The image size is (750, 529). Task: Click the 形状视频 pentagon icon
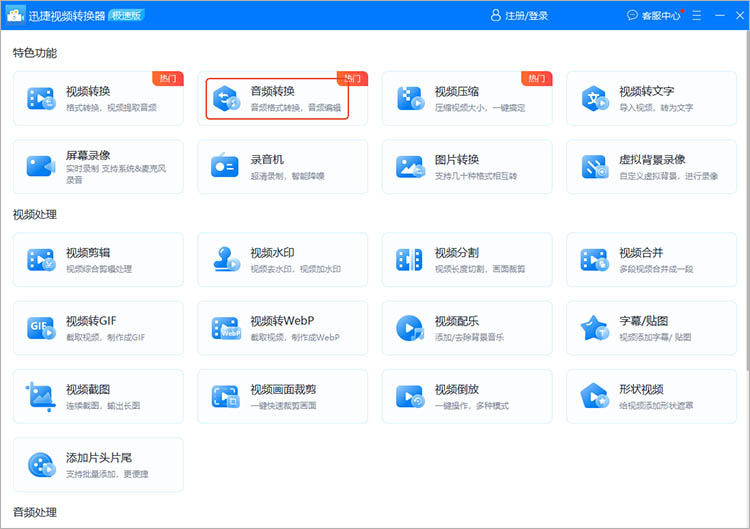[595, 396]
